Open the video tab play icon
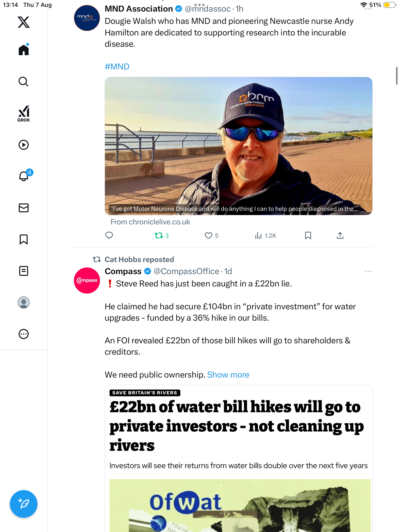 [24, 145]
